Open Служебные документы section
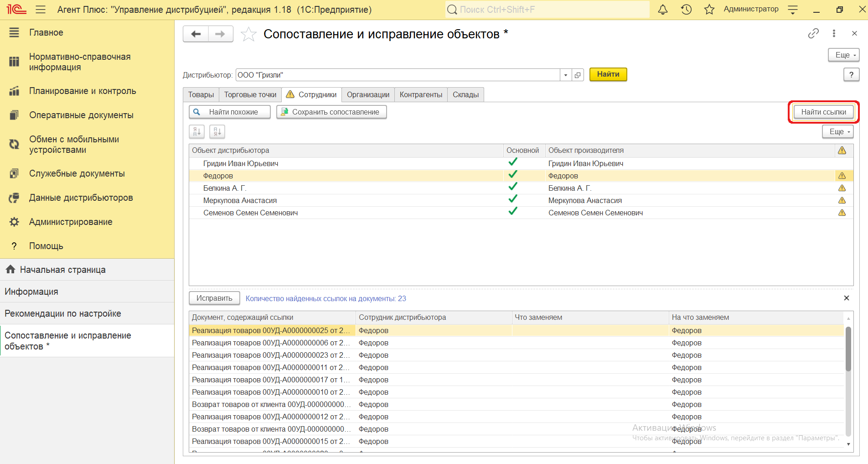This screenshot has height=464, width=868. 87,173
